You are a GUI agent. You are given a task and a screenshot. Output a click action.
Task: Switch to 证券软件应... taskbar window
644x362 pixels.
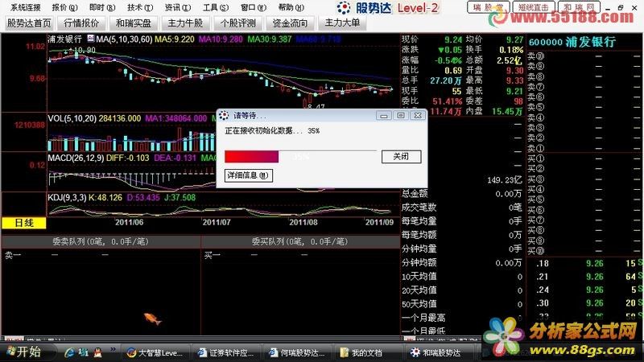pyautogui.click(x=226, y=352)
